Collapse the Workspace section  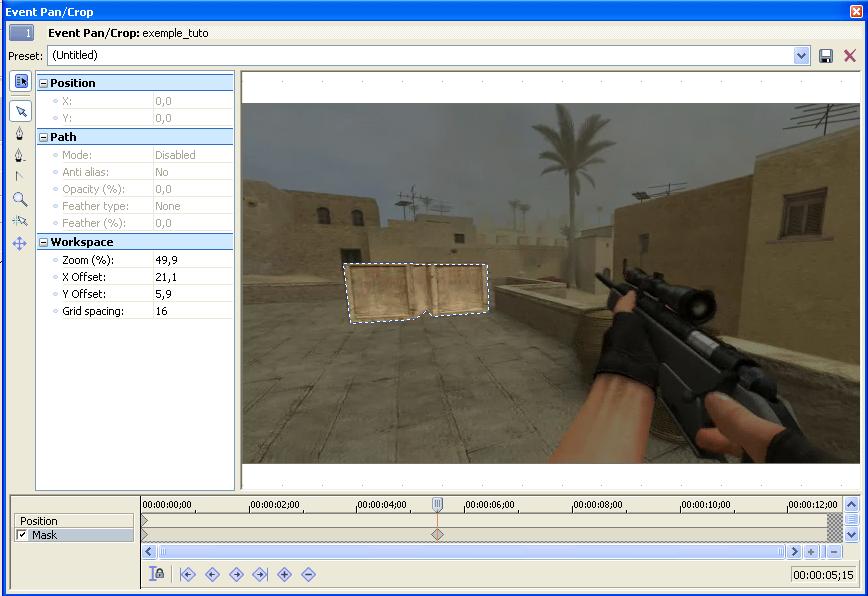tap(44, 242)
